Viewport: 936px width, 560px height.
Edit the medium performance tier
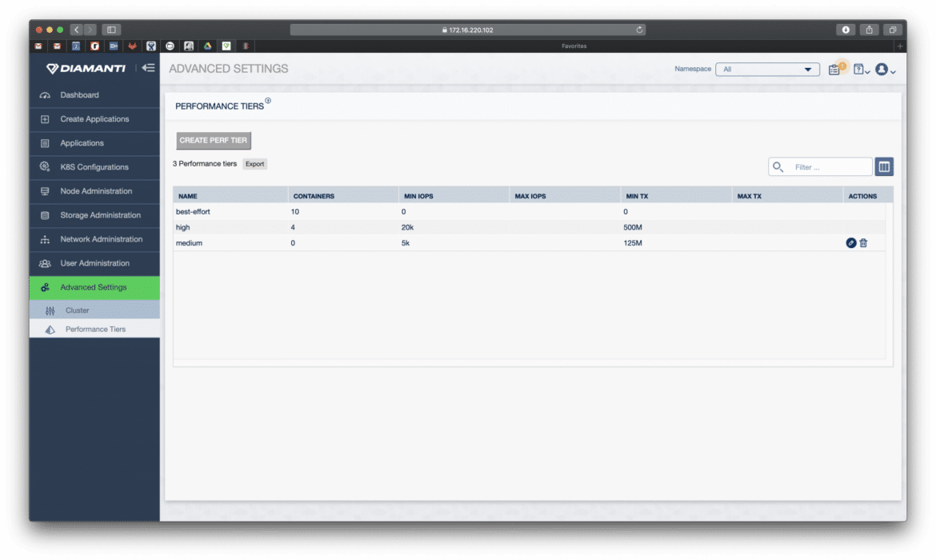pyautogui.click(x=850, y=243)
